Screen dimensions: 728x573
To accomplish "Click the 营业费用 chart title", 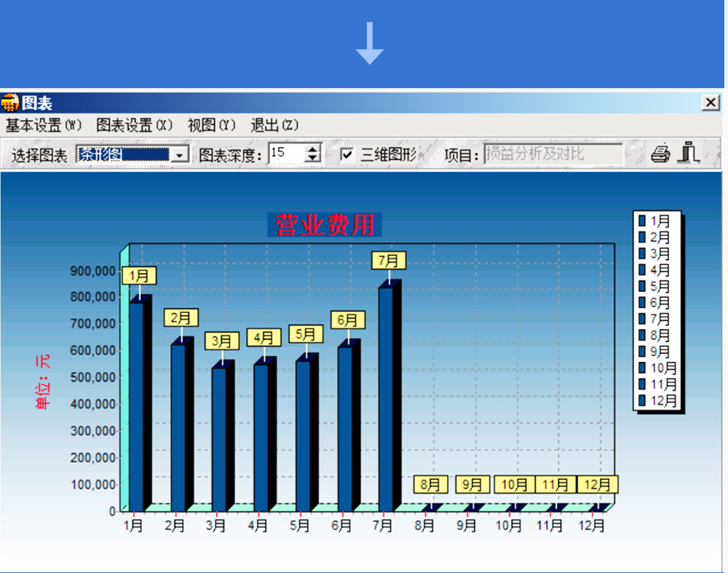I will pyautogui.click(x=325, y=226).
